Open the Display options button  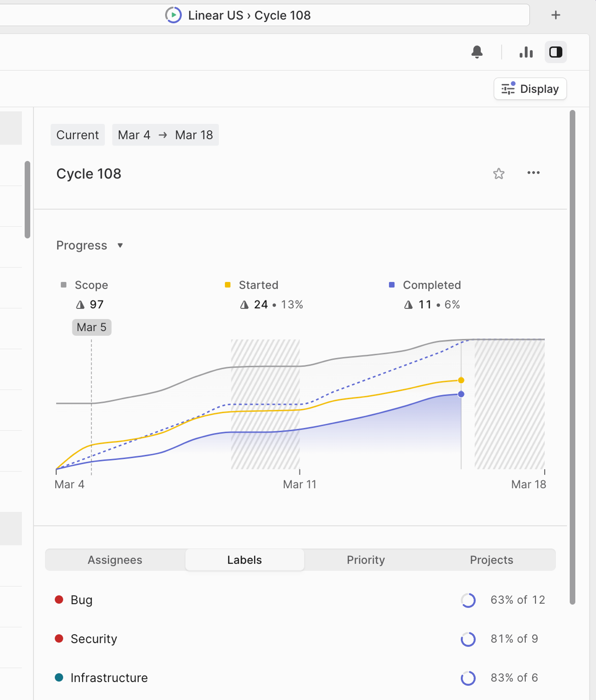[530, 89]
